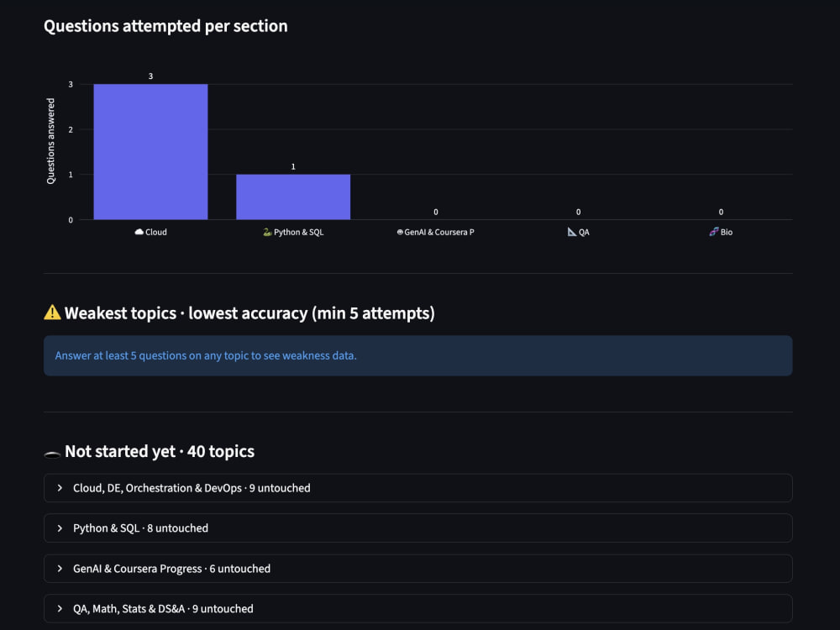
Task: Click the cloud icon under the first bar
Action: tap(139, 232)
